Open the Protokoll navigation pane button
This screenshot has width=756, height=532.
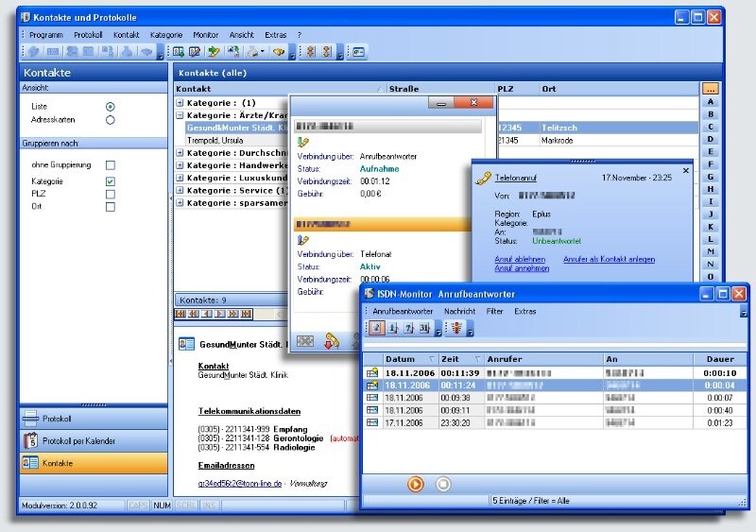(94, 419)
